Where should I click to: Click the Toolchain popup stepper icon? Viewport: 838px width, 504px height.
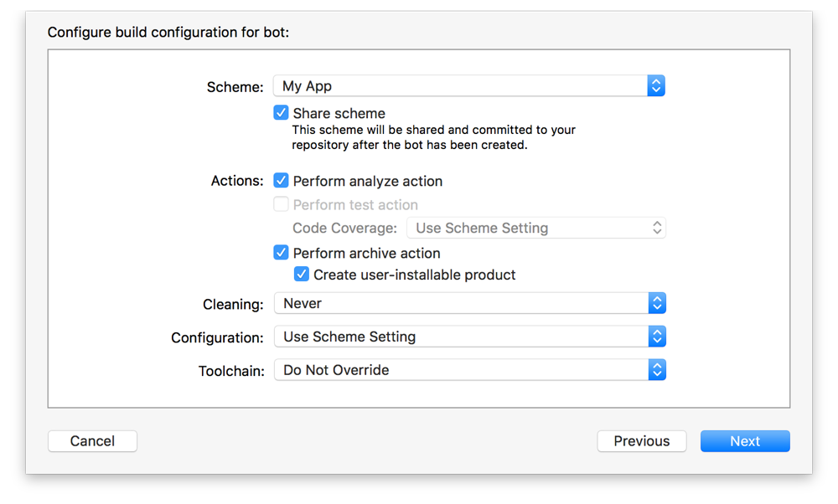click(657, 369)
